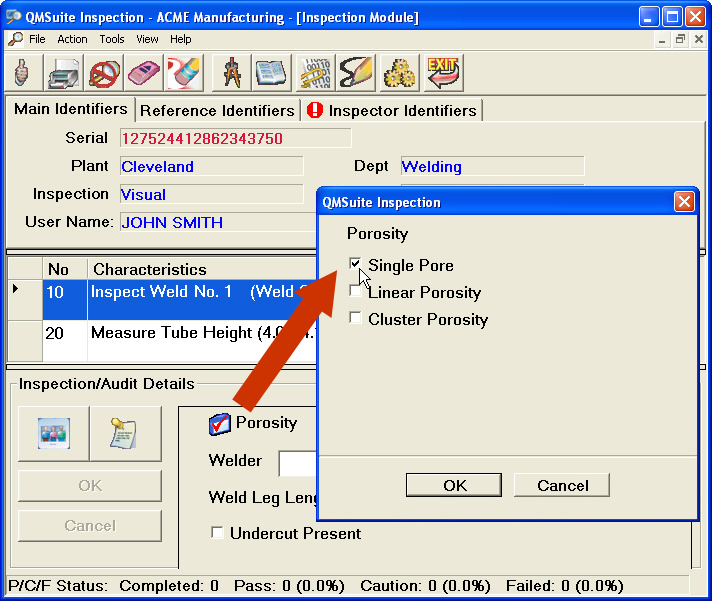Tick the Undercut Present checkbox

click(218, 533)
